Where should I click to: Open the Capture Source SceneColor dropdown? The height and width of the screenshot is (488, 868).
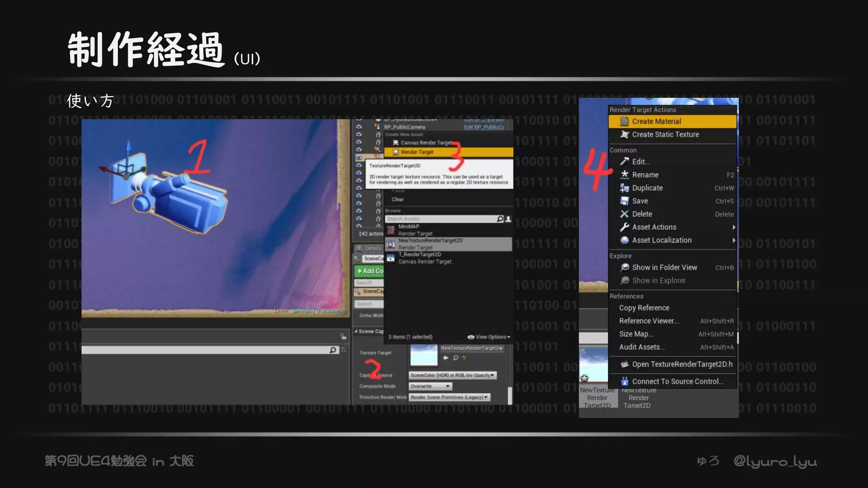click(x=452, y=375)
